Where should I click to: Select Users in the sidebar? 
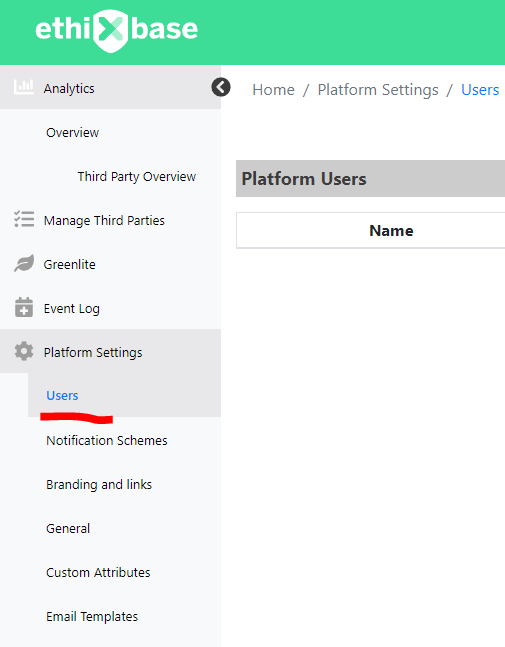coord(62,395)
